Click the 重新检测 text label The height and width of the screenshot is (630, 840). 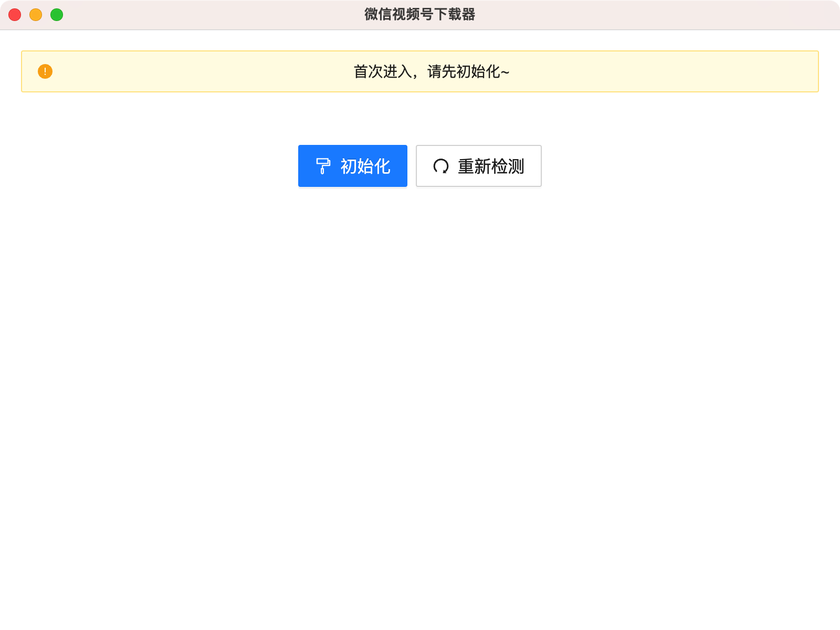(x=492, y=166)
